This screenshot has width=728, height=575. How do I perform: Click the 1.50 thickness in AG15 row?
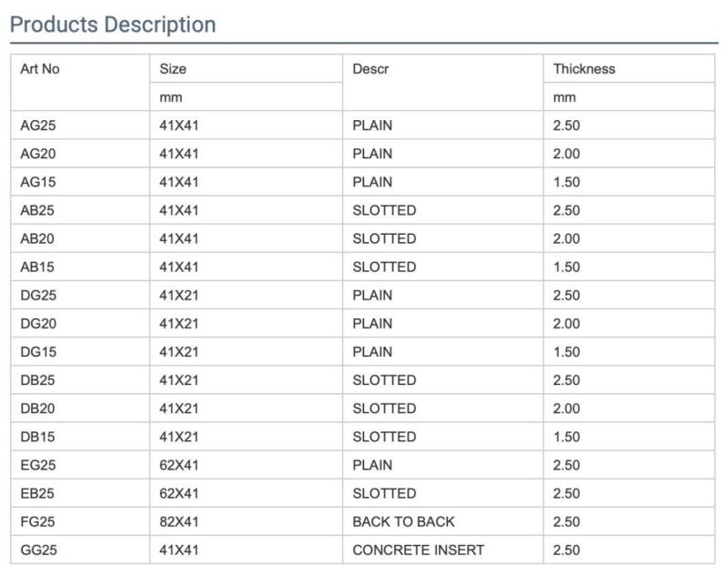[x=566, y=182]
